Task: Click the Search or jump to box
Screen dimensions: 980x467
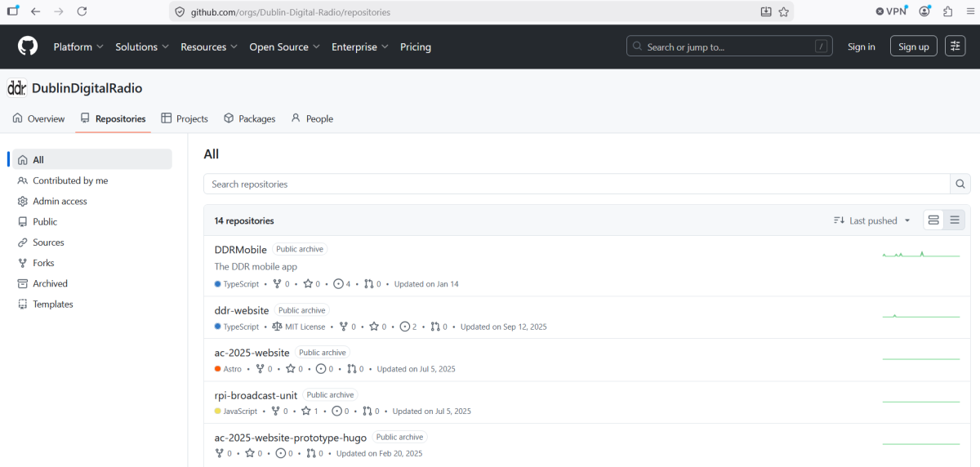Action: [729, 47]
